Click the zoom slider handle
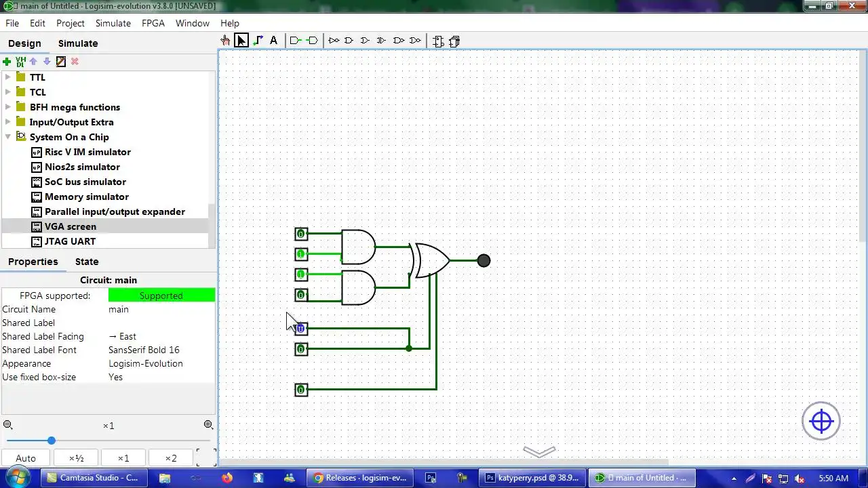868x488 pixels. [51, 441]
